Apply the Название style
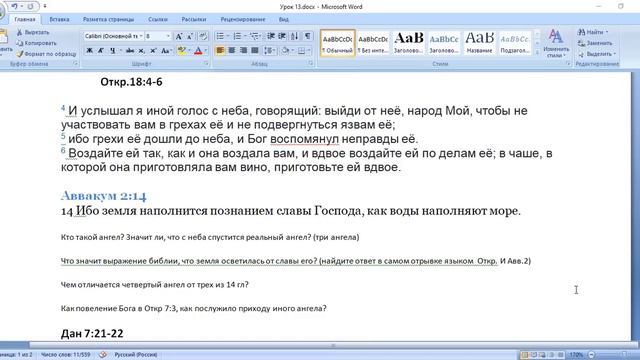This screenshot has height=360, width=640. (x=480, y=43)
